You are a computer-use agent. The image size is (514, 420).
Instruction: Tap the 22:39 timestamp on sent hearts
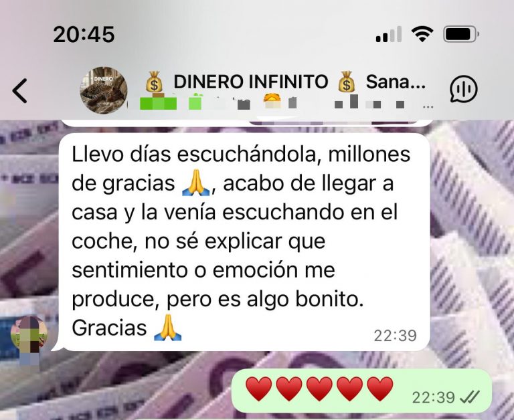[x=434, y=398]
